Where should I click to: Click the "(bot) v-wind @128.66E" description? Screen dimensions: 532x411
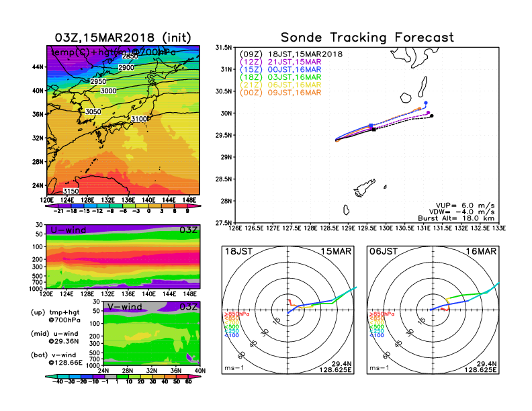click(56, 359)
